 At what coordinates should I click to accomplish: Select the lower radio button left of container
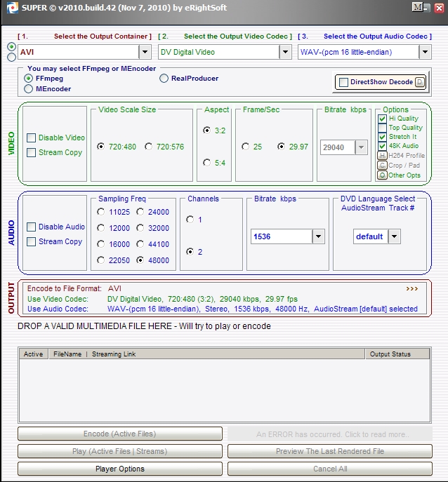click(12, 57)
